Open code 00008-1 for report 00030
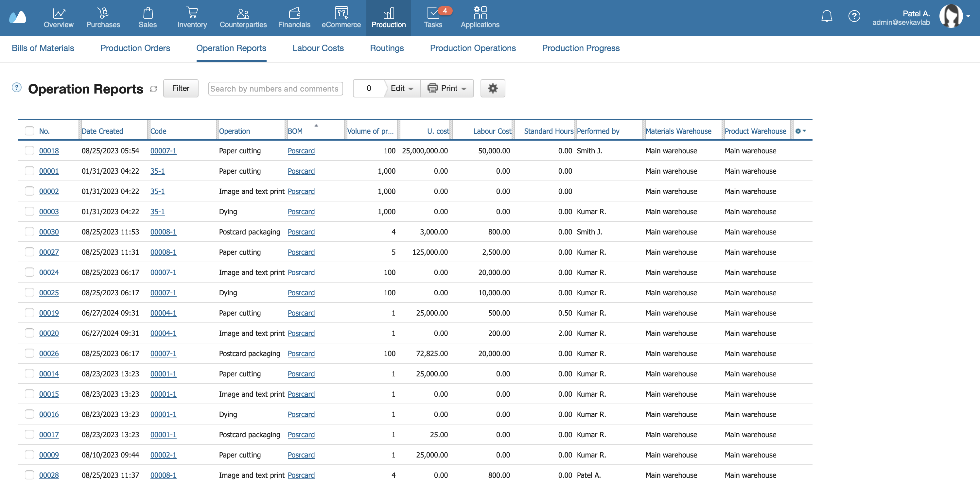Image resolution: width=980 pixels, height=484 pixels. (163, 232)
